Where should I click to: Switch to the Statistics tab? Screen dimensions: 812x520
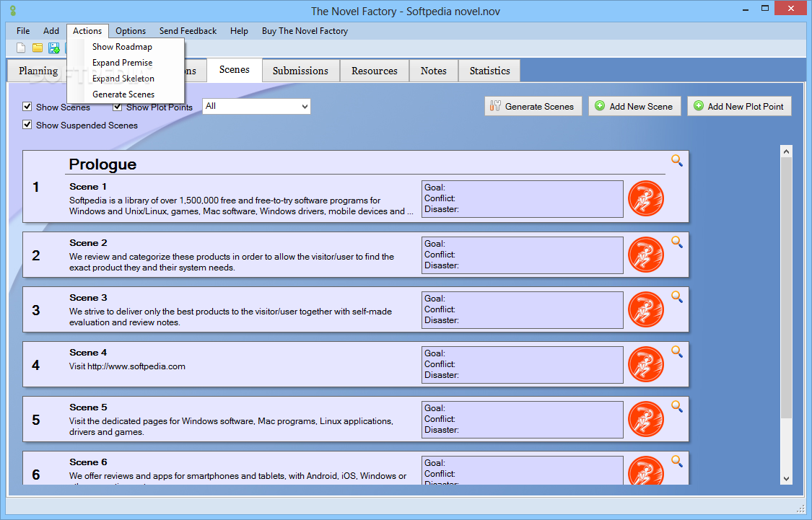point(489,71)
